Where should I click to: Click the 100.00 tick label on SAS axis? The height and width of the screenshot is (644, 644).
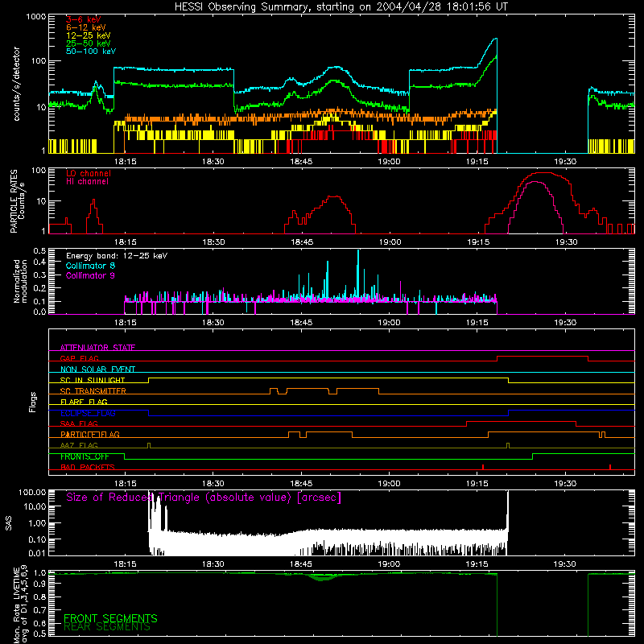(33, 493)
